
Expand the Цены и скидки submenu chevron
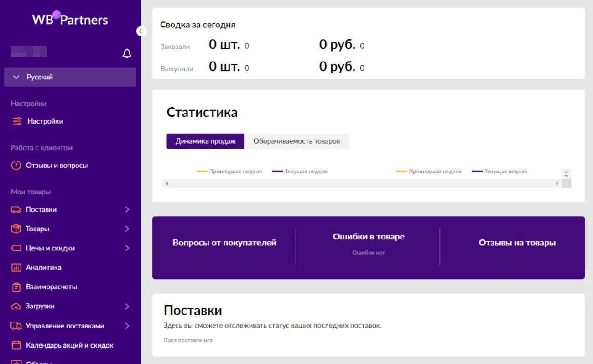(127, 248)
